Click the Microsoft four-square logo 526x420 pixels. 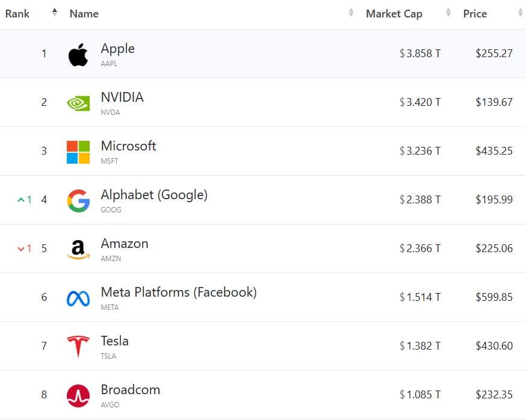78,152
